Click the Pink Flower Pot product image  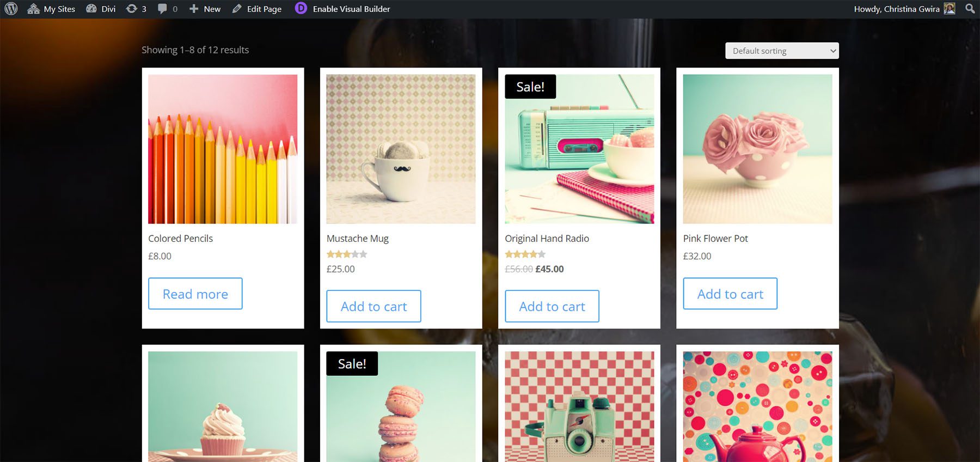click(x=757, y=150)
